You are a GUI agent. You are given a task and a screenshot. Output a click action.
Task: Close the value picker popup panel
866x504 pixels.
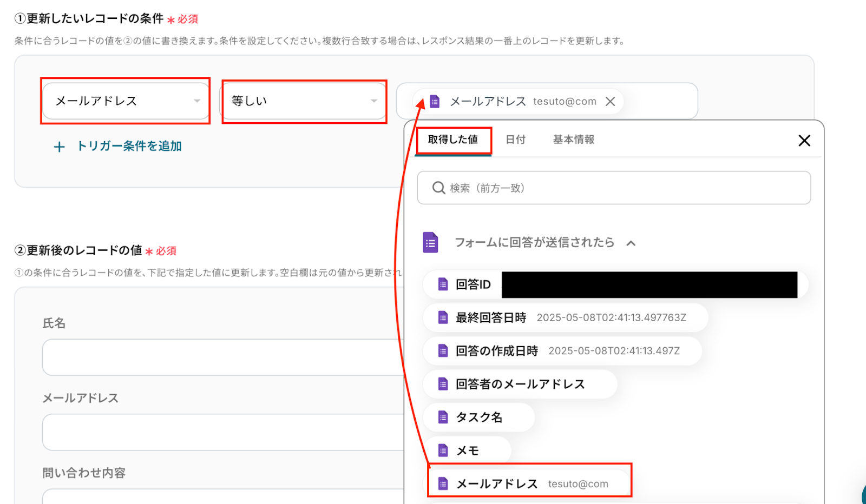[x=804, y=141]
